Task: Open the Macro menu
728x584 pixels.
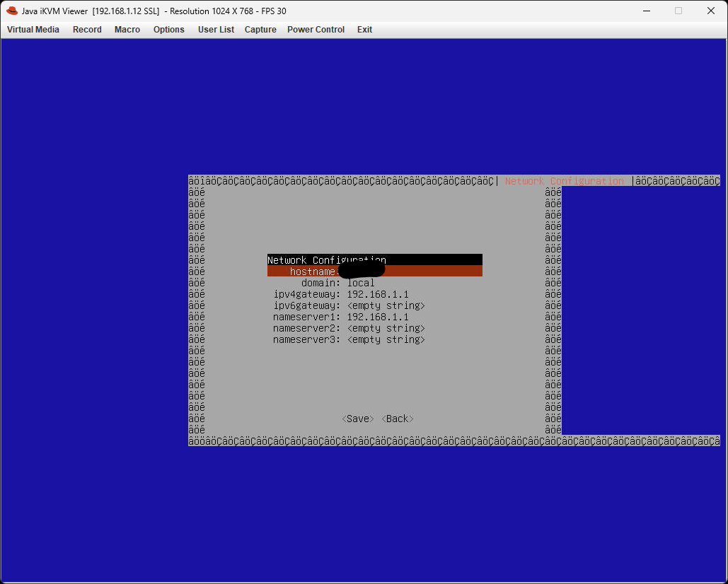Action: 127,30
